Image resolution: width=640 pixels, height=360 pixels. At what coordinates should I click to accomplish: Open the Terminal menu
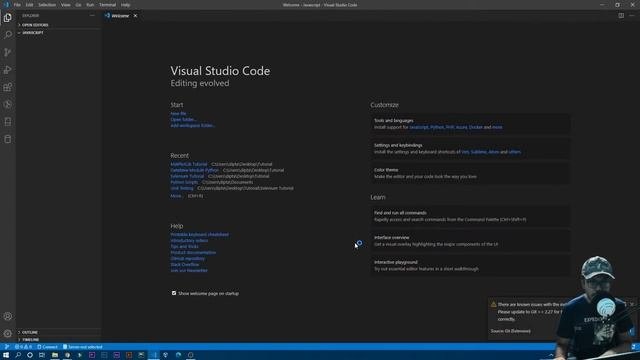(107, 5)
